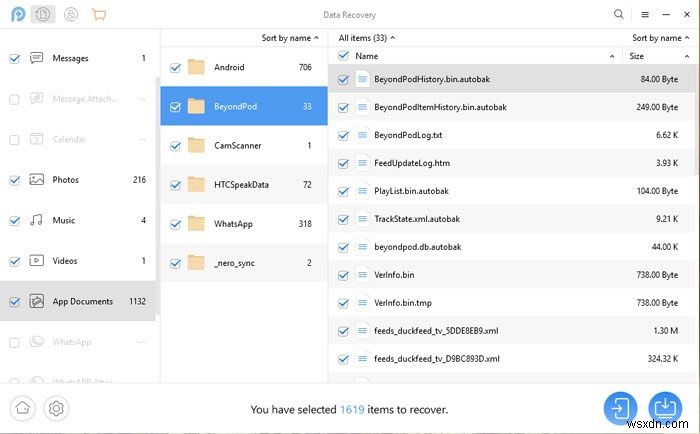The image size is (700, 434).
Task: Open the _nero_sync folder row
Action: pyautogui.click(x=244, y=263)
